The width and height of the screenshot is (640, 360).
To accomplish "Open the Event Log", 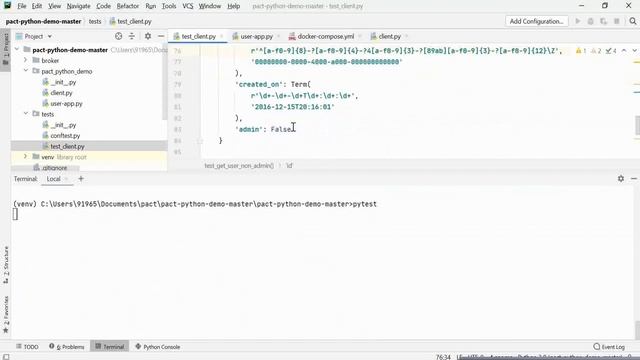I will point(609,347).
